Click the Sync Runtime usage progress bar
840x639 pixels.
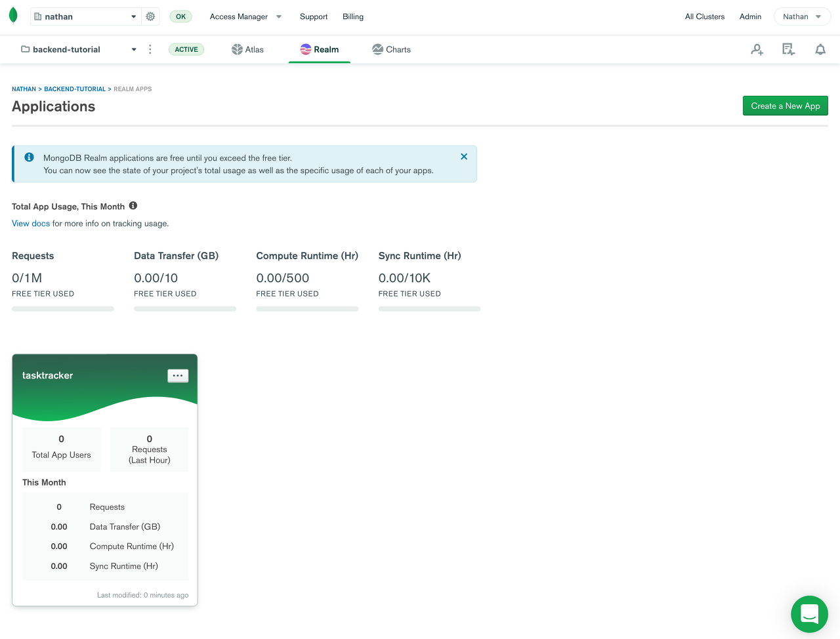tap(430, 309)
